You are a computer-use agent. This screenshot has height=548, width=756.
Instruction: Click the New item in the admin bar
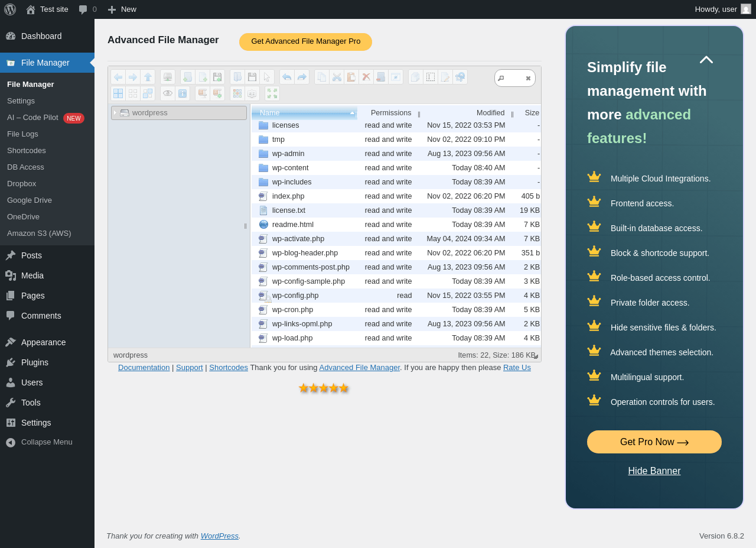[x=122, y=9]
